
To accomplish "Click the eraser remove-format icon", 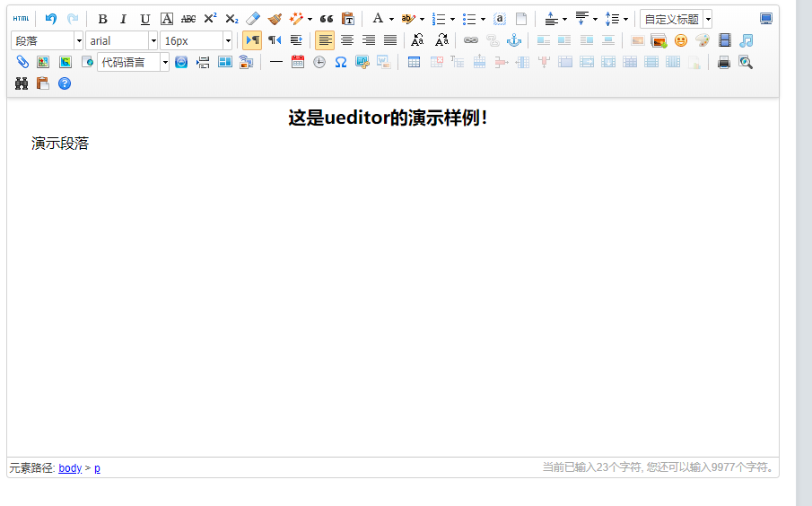I will pyautogui.click(x=253, y=19).
